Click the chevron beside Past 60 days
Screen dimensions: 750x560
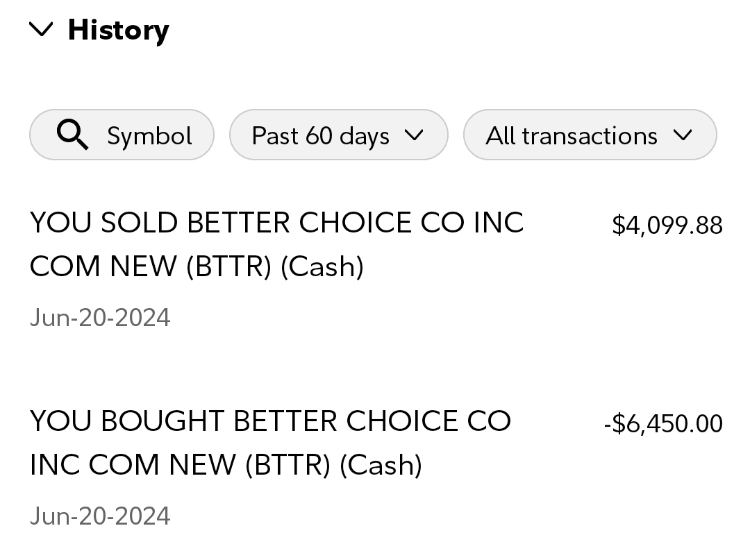(413, 135)
